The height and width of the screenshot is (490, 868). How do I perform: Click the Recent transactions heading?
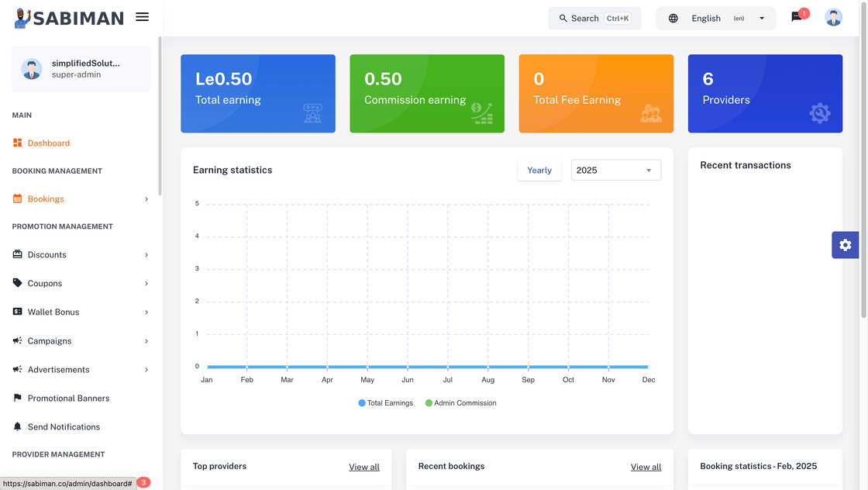745,165
